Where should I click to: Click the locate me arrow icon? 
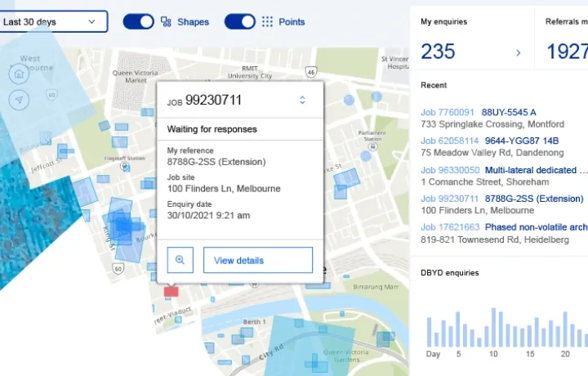(18, 99)
